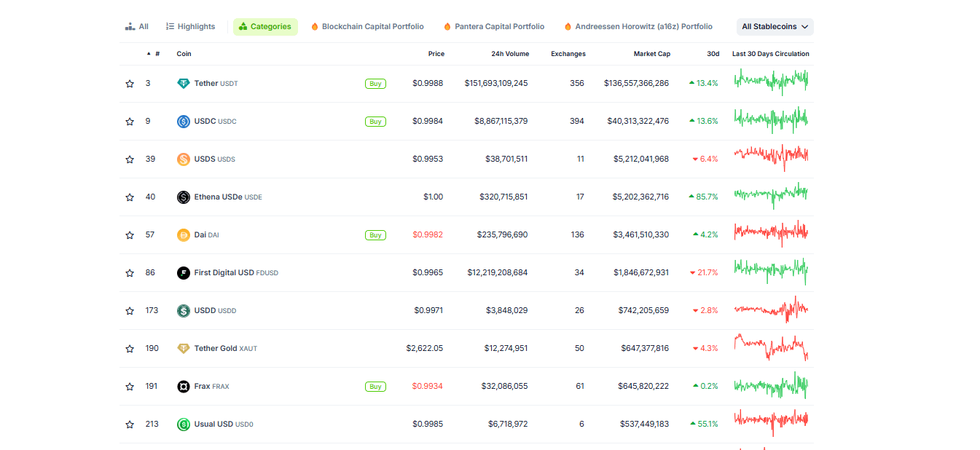Toggle the star next to USDC
Image resolution: width=980 pixels, height=450 pixels.
[x=130, y=122]
